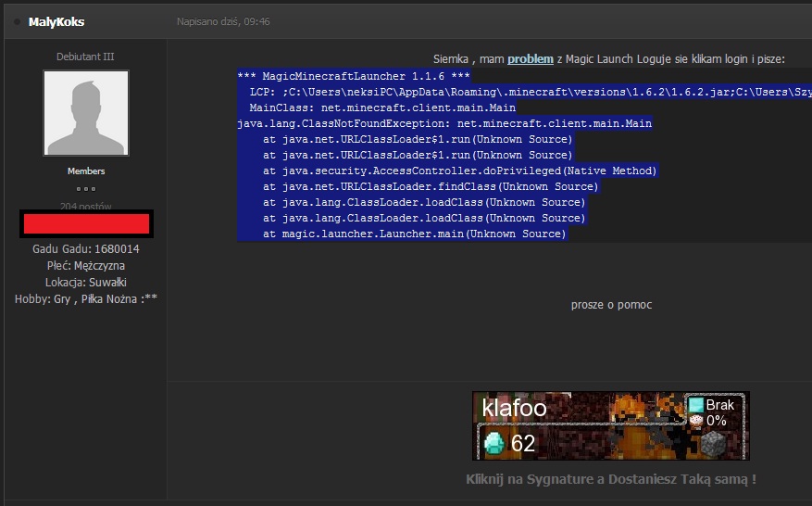This screenshot has width=812, height=506.
Task: Click the cobblestone block icon in signature
Action: point(713,444)
